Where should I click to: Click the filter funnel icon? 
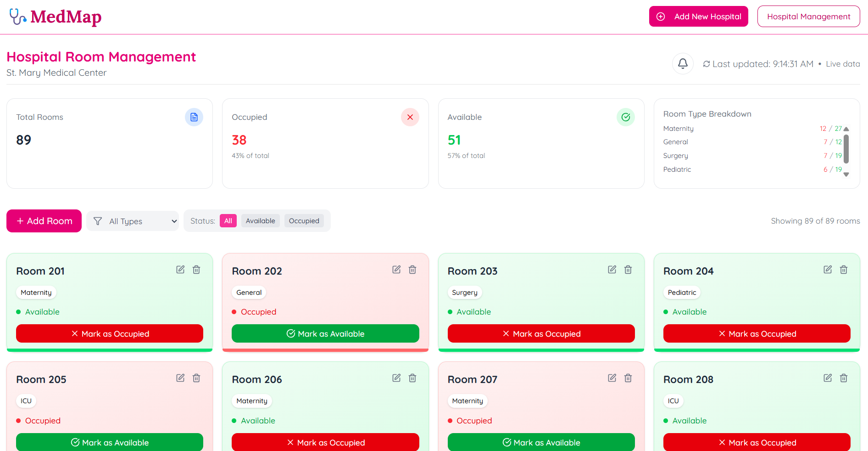tap(98, 221)
